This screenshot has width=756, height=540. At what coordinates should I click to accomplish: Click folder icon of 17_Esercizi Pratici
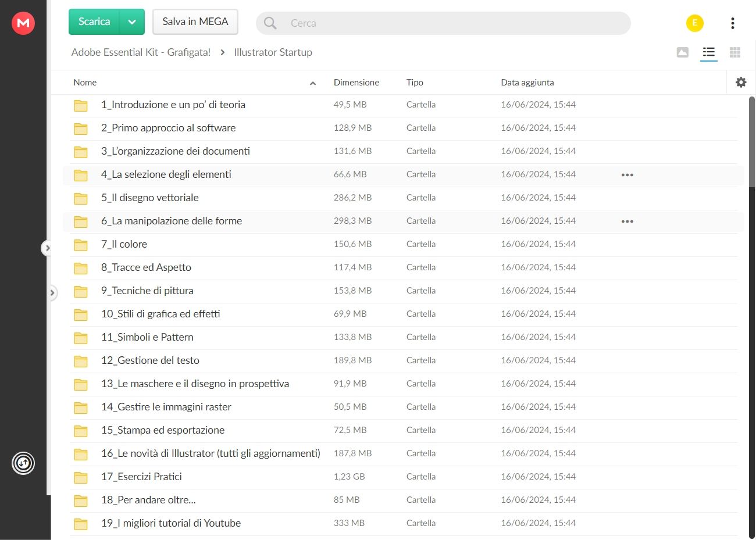coord(81,477)
